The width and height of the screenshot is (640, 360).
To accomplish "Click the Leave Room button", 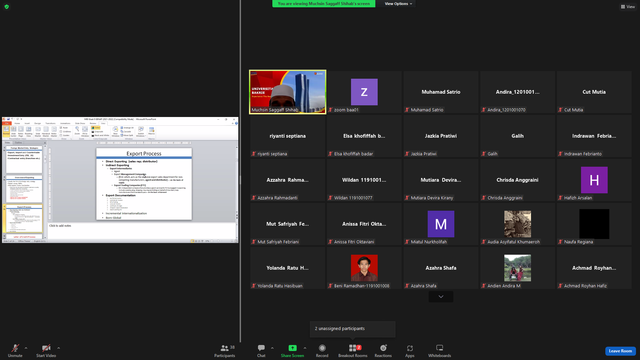I will [620, 351].
